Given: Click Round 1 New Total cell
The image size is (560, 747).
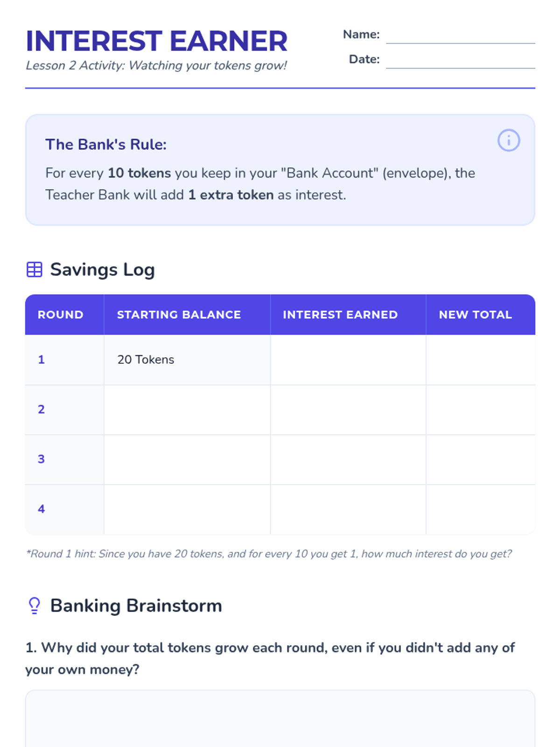Looking at the screenshot, I should 481,360.
